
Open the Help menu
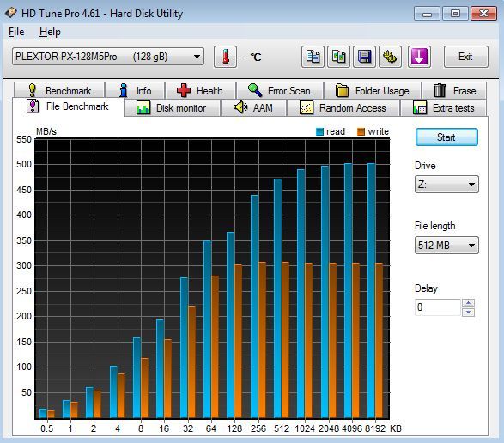pos(50,32)
